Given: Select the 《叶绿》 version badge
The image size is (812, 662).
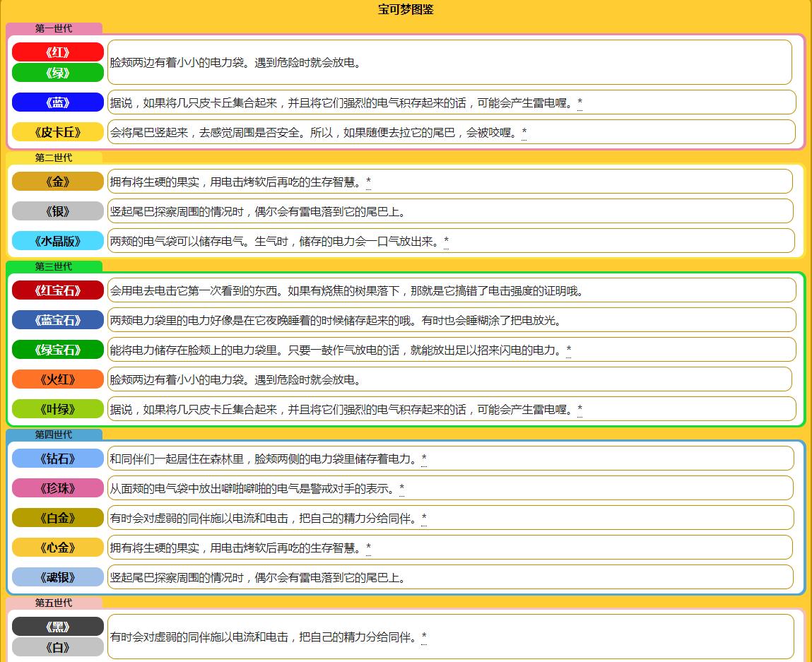Looking at the screenshot, I should click(57, 408).
